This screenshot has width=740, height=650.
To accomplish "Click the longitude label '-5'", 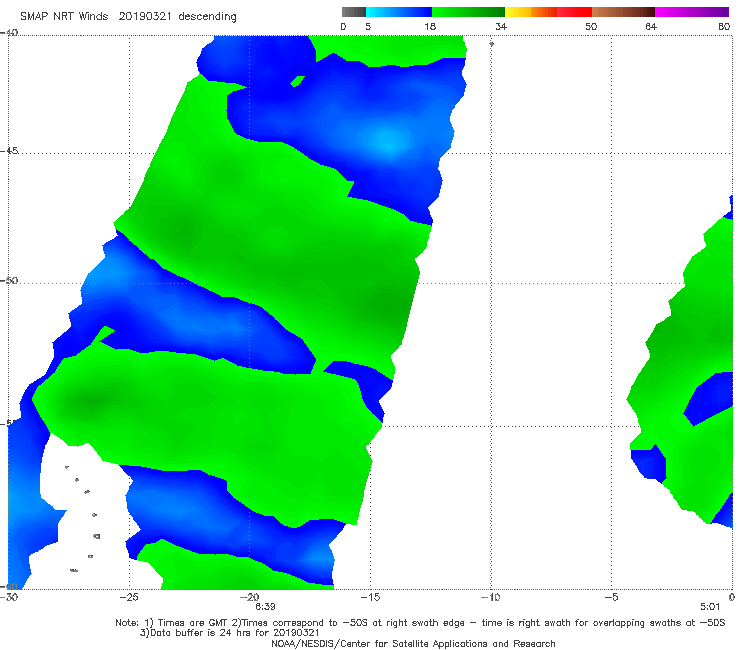I will click(612, 597).
